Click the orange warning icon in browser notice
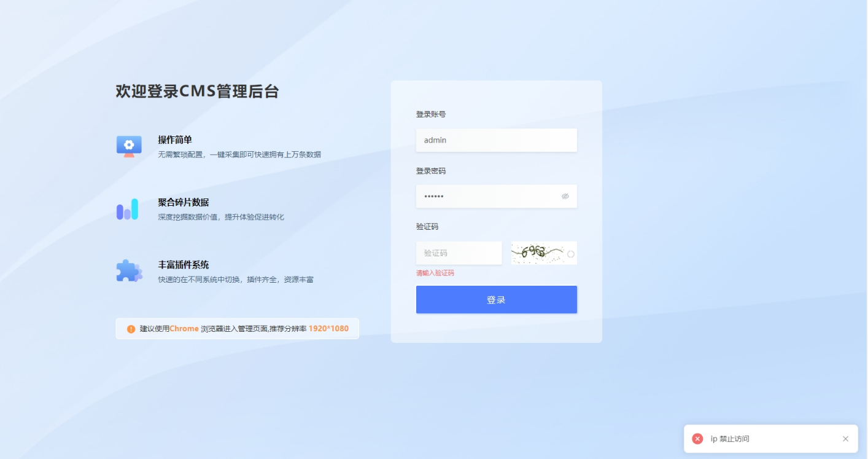Image resolution: width=868 pixels, height=459 pixels. [131, 329]
